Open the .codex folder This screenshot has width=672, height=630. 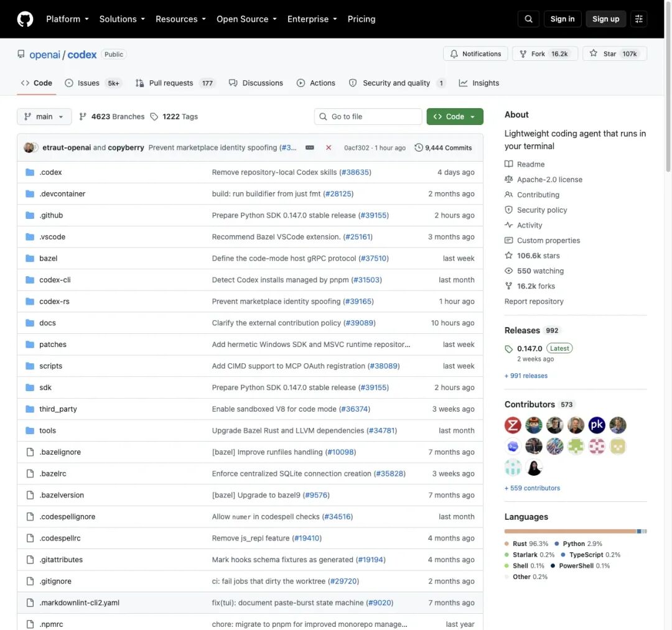[x=50, y=172]
